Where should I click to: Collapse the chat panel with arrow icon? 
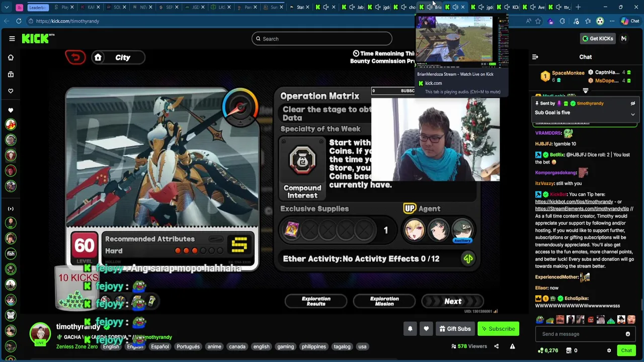[x=535, y=57]
